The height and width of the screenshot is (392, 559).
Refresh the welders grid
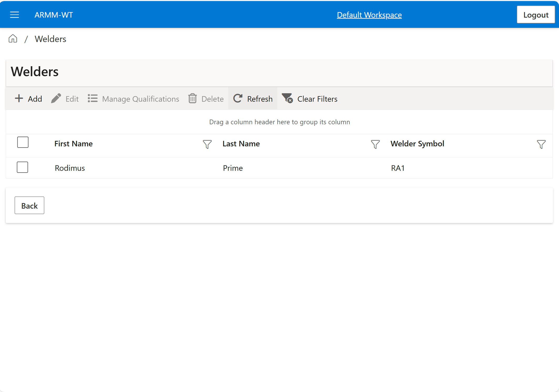click(253, 99)
